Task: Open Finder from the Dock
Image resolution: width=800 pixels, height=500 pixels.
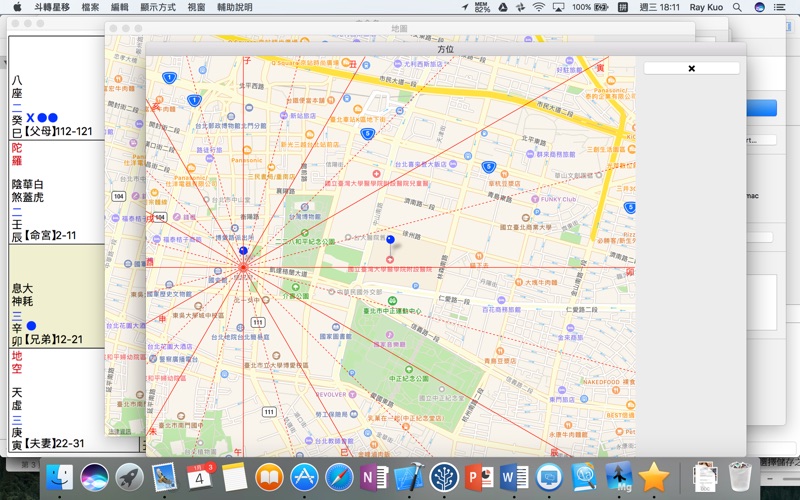Action: coord(64,476)
